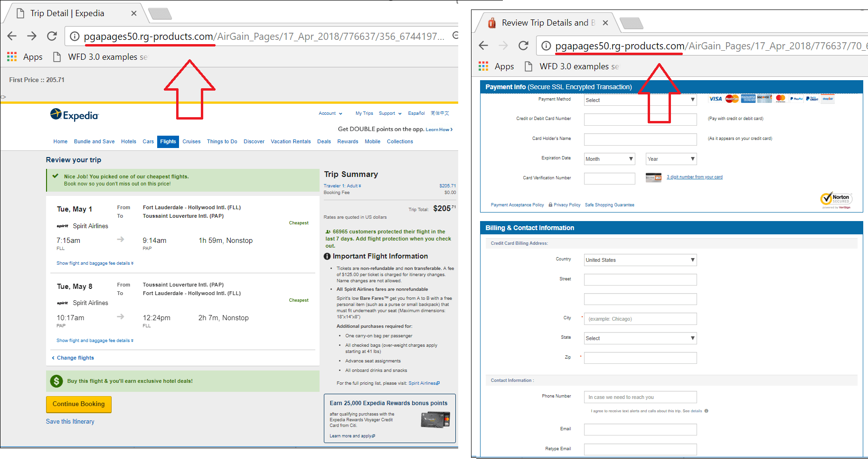Switch language to Español

(x=416, y=113)
